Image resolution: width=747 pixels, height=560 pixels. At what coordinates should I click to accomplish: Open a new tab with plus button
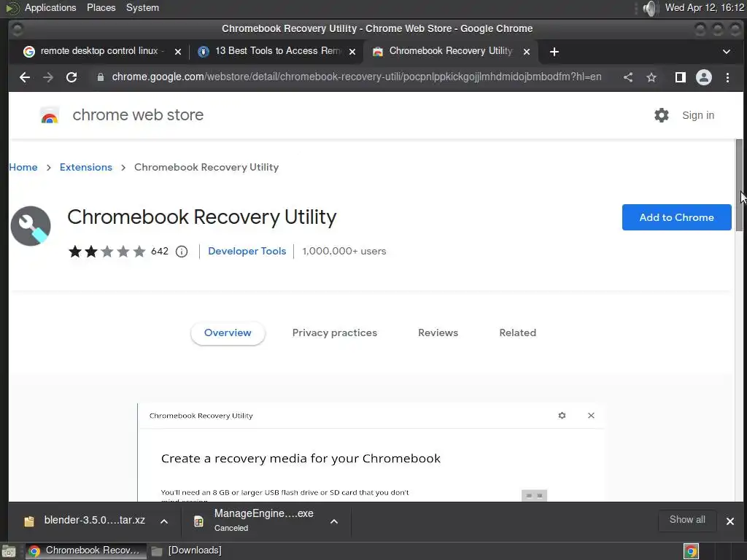coord(554,52)
